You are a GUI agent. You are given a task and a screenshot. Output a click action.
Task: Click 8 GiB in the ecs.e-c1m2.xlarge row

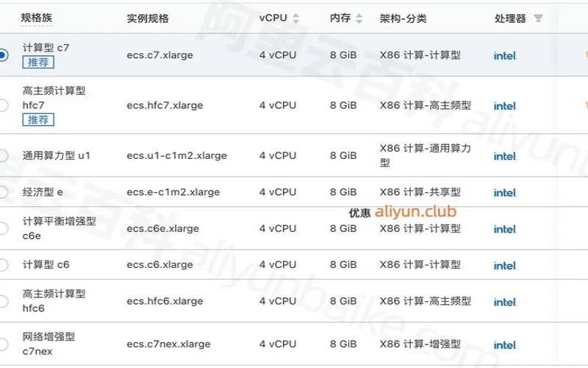click(x=343, y=192)
